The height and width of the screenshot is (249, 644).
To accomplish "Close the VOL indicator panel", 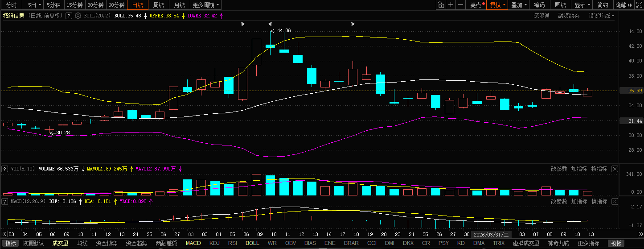I will point(615,169).
